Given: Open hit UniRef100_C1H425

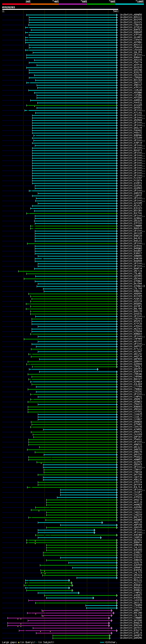Looking at the screenshot, I should [x=131, y=414].
